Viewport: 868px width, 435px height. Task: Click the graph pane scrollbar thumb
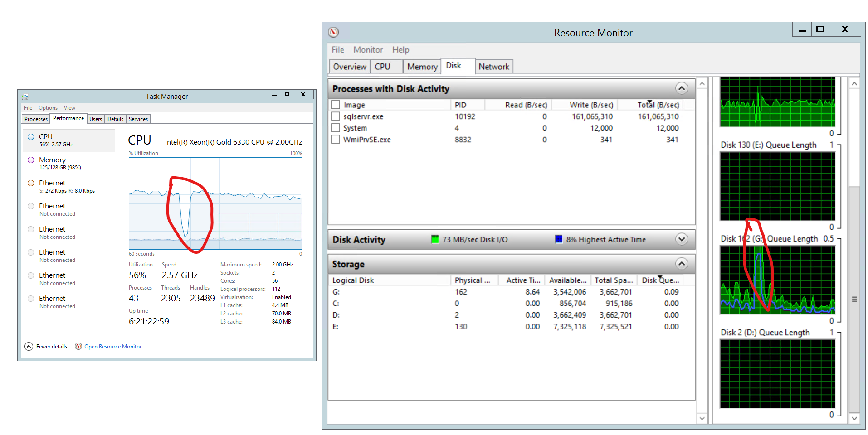point(854,299)
